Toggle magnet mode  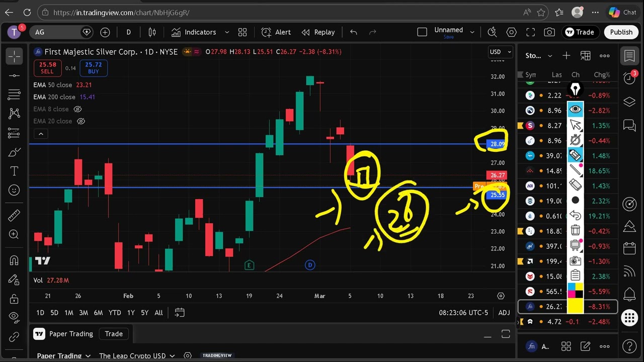click(x=14, y=260)
